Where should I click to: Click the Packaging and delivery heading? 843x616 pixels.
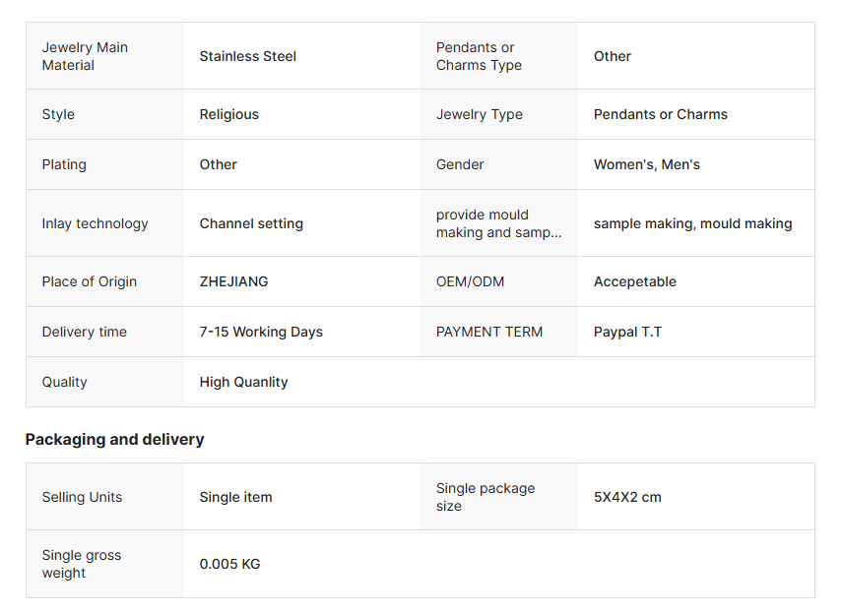(x=114, y=439)
